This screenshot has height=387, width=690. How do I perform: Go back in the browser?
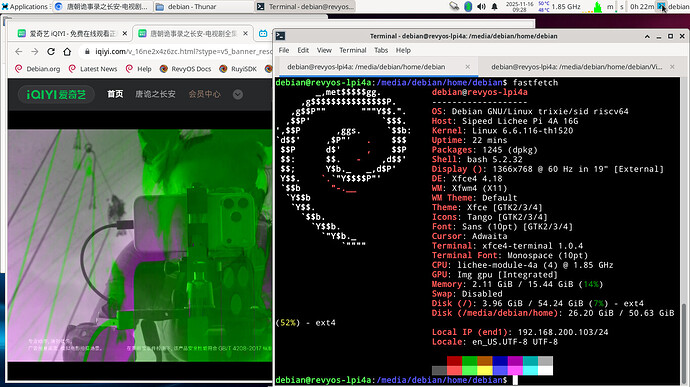click(x=18, y=52)
